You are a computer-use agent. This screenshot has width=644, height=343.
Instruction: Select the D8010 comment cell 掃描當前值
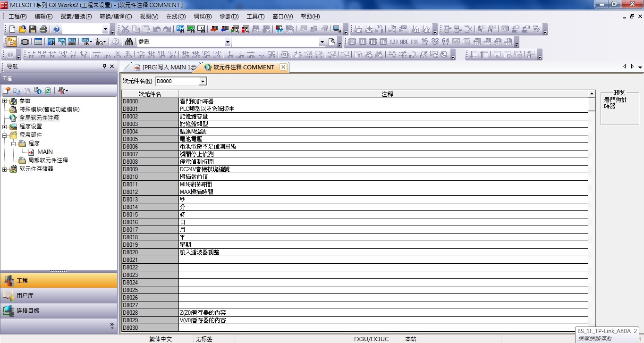click(382, 177)
